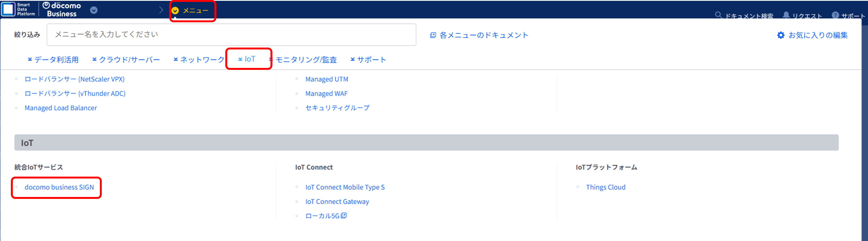This screenshot has height=241, width=868.
Task: Click external link icon beside ローカル5G
Action: click(x=344, y=215)
